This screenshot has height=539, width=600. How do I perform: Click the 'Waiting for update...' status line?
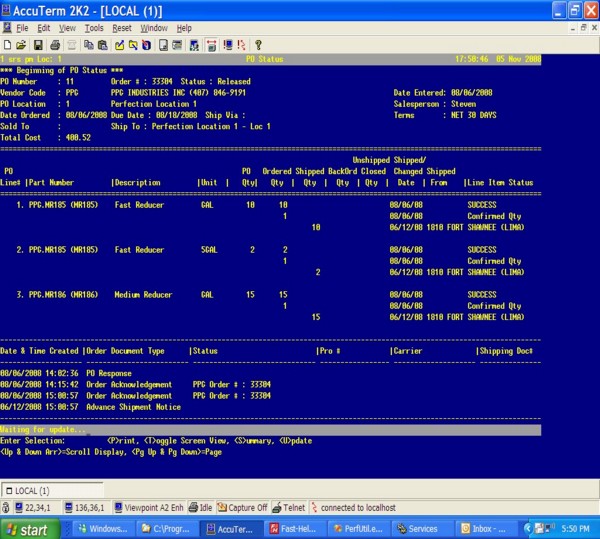(271, 430)
